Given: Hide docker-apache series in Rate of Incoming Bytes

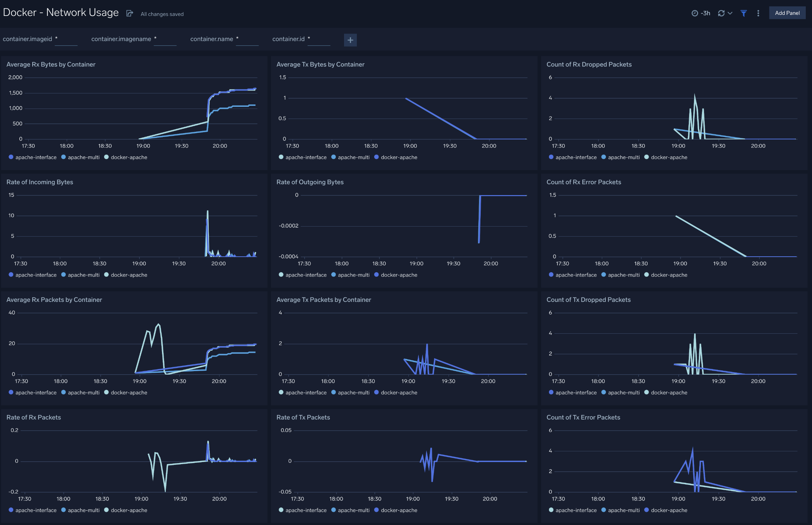Looking at the screenshot, I should [129, 275].
